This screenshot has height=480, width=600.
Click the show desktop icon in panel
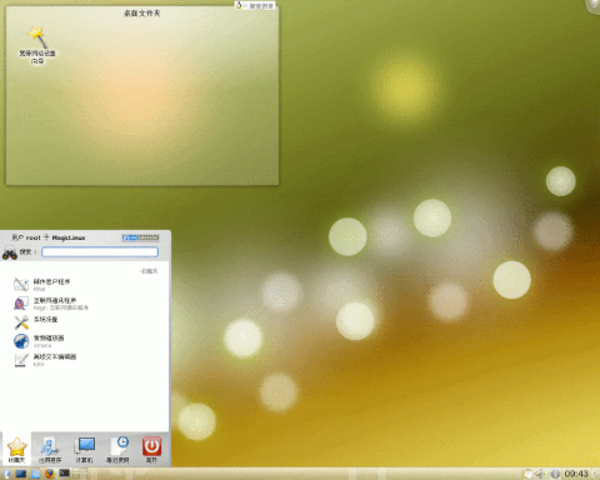(x=21, y=474)
